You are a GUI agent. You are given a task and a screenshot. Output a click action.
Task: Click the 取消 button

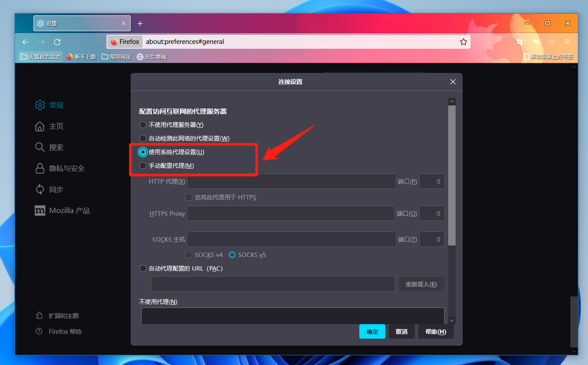click(402, 332)
